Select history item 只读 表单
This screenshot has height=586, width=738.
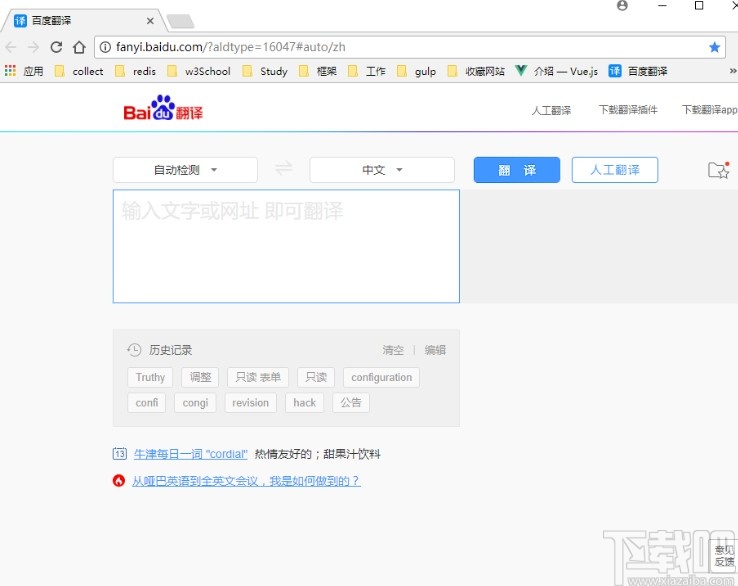[x=258, y=377]
